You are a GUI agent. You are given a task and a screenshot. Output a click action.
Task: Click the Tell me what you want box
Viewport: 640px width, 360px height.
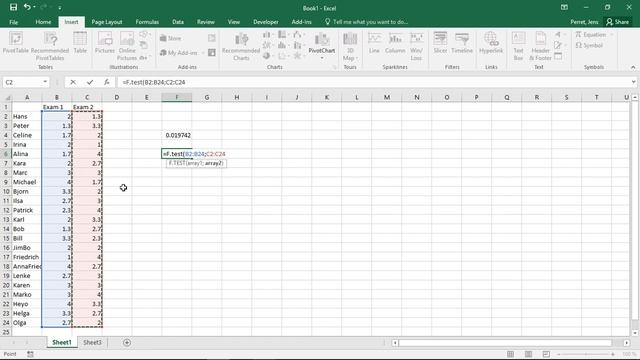click(367, 22)
